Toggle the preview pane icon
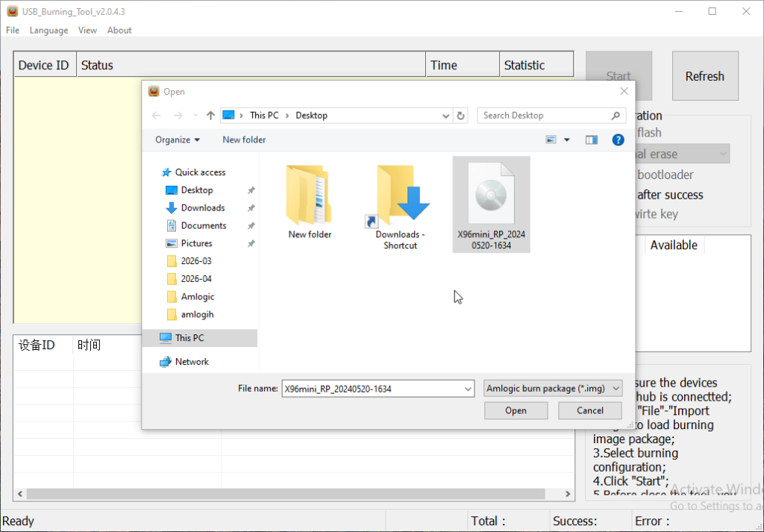This screenshot has height=532, width=764. point(592,140)
